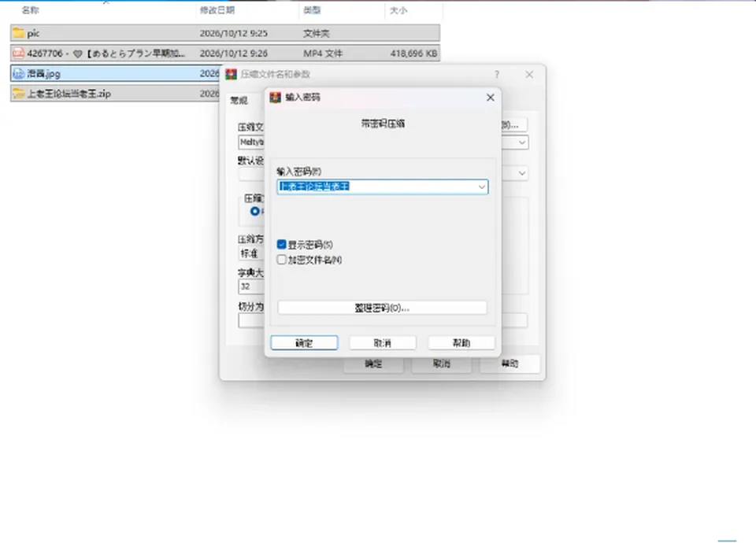Click the question mark help icon

tap(497, 74)
